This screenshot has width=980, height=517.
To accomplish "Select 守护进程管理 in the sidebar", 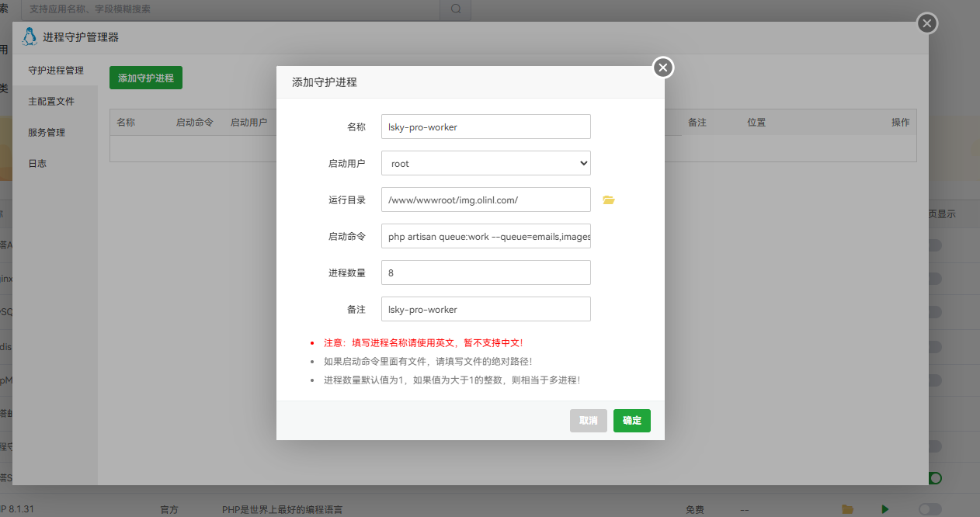I will tap(57, 70).
